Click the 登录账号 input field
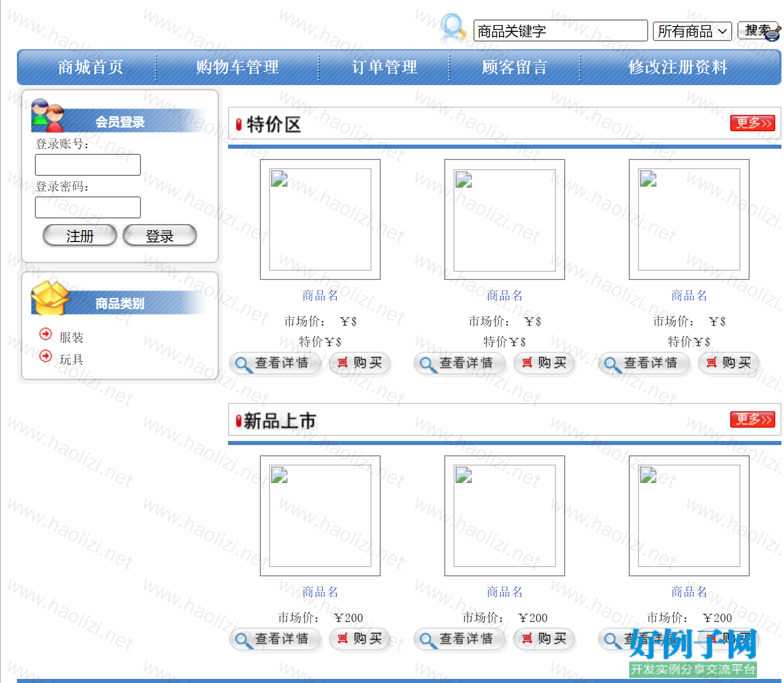784x683 pixels. pos(88,165)
